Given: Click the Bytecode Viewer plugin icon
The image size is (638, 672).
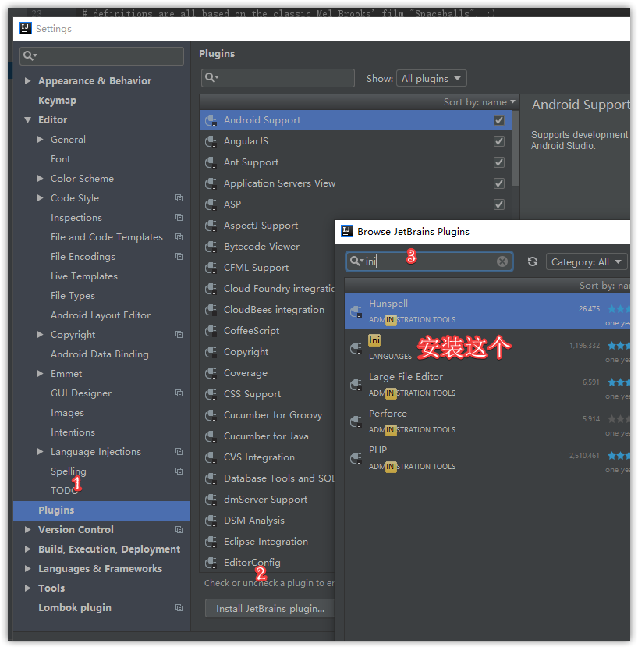Looking at the screenshot, I should click(211, 247).
